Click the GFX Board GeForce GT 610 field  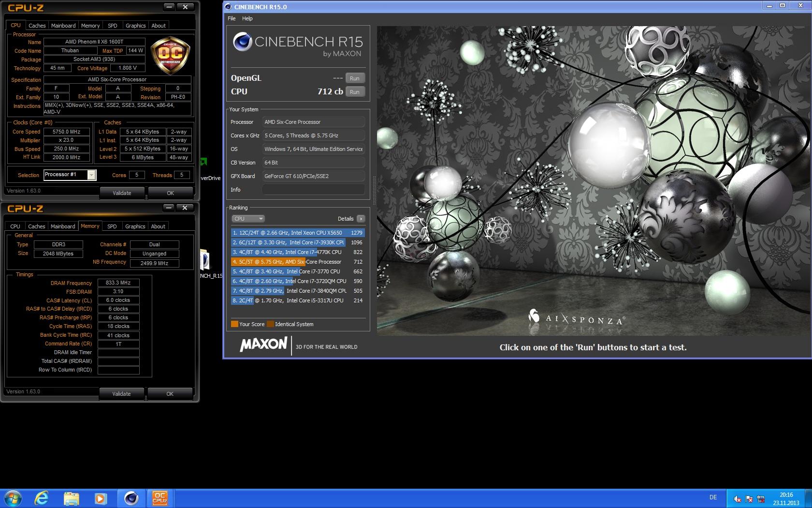point(313,176)
